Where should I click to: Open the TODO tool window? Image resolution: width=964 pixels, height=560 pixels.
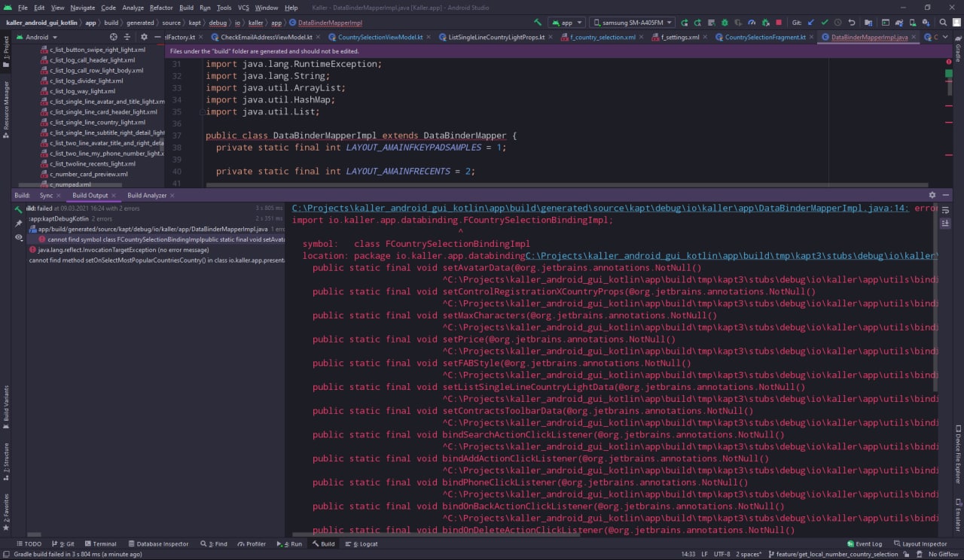coord(28,543)
